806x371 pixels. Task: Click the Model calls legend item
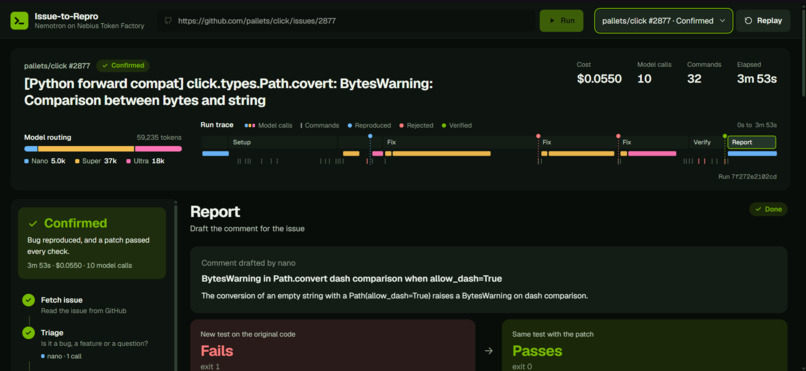[x=269, y=125]
